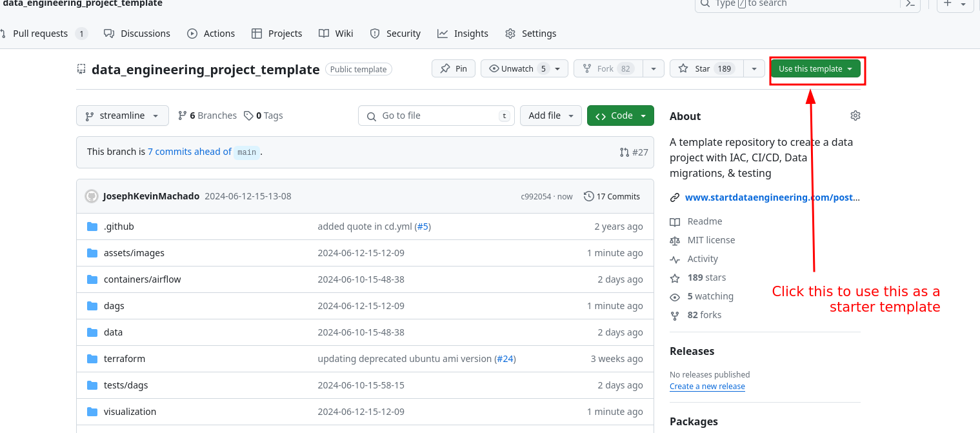Click the Releases heading link
The image size is (980, 433).
[692, 351]
